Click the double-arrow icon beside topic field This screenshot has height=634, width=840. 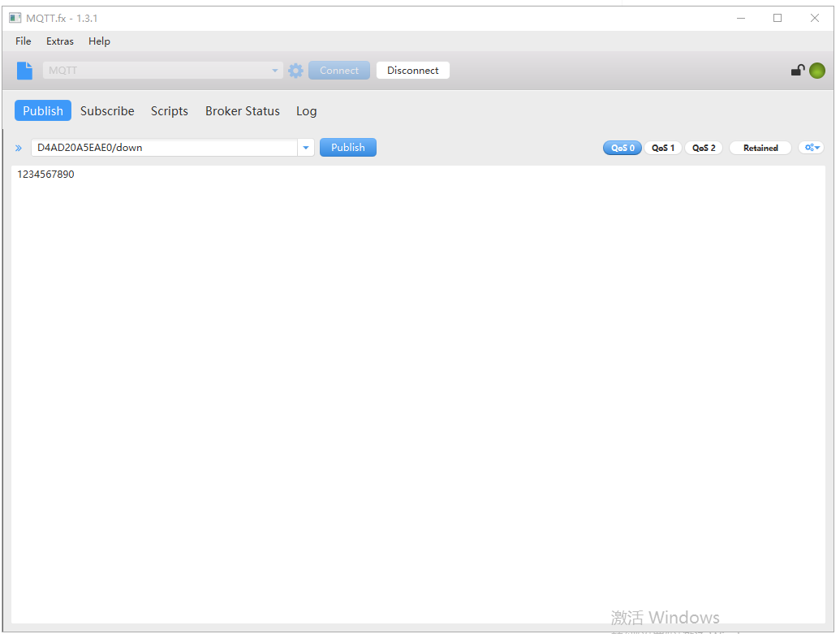pyautogui.click(x=19, y=149)
